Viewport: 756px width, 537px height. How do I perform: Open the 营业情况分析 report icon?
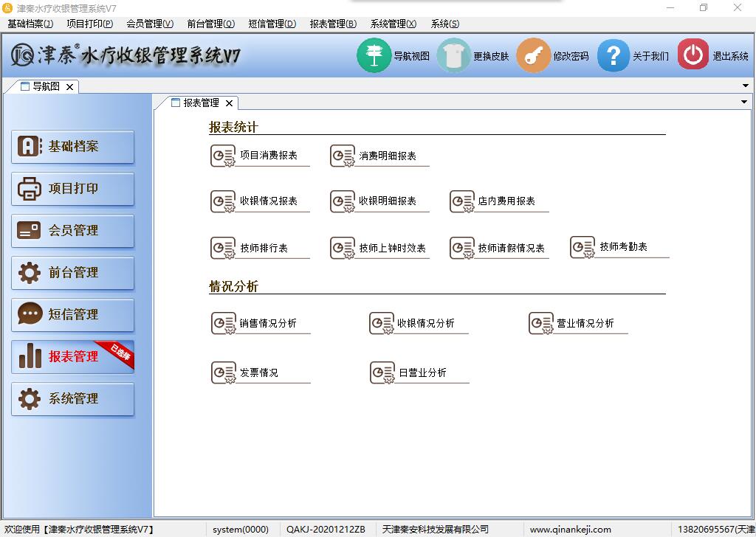pos(541,323)
